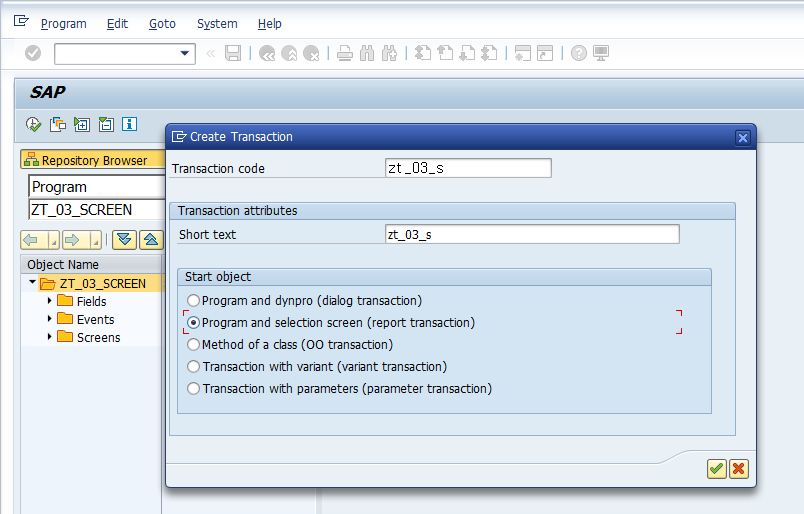Viewport: 804px width, 514px height.
Task: Select the Screens tree item
Action: click(98, 337)
